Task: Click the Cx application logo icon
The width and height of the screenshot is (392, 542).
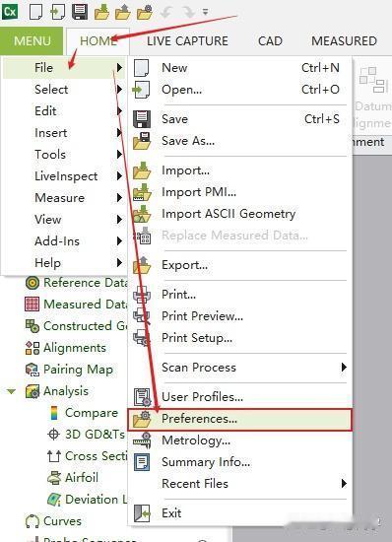Action: pyautogui.click(x=10, y=12)
